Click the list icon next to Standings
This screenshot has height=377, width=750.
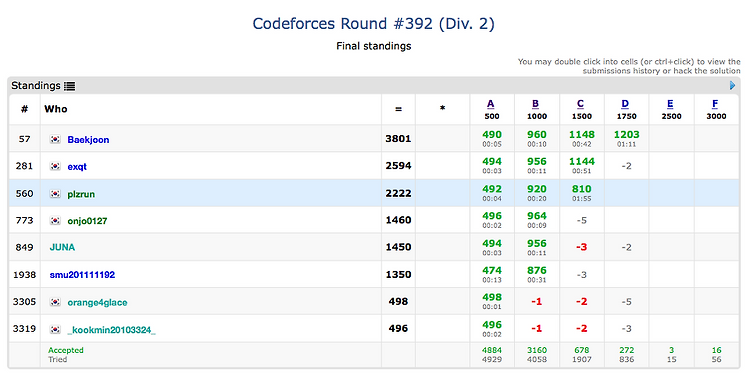(x=69, y=86)
